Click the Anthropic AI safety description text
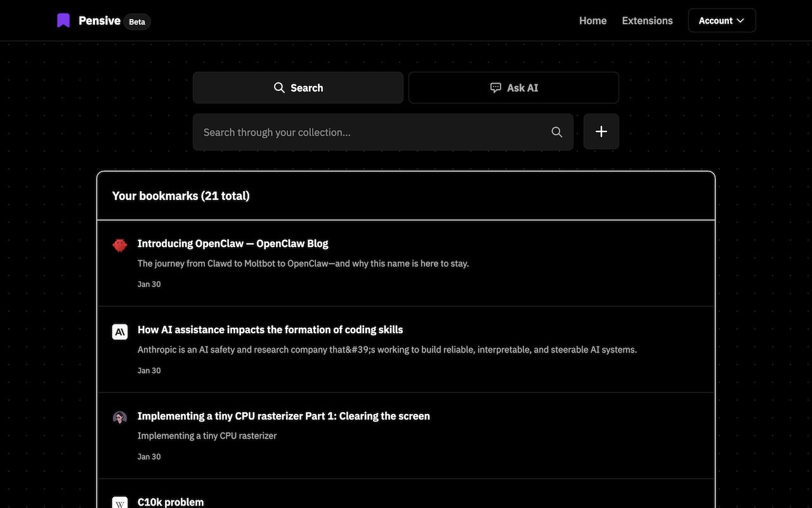The image size is (812, 508). click(387, 350)
